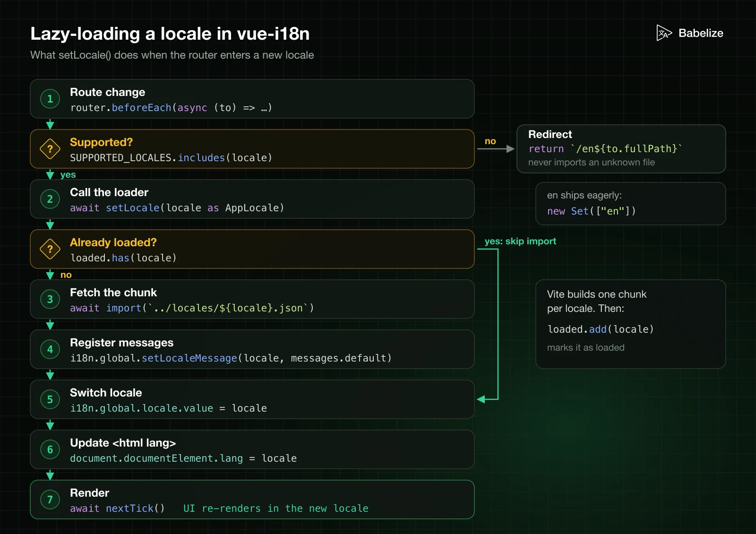
Task: Click the step 1 circle badge
Action: coord(50,99)
